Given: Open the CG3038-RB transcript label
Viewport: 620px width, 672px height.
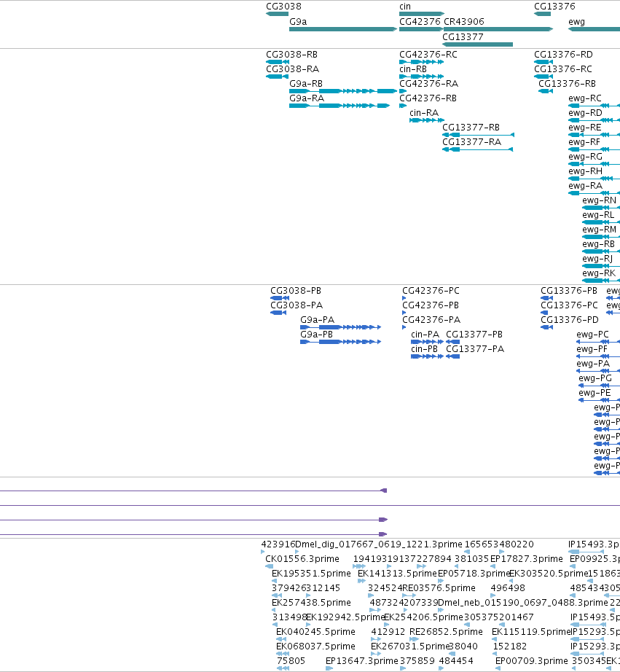Looking at the screenshot, I should point(292,55).
